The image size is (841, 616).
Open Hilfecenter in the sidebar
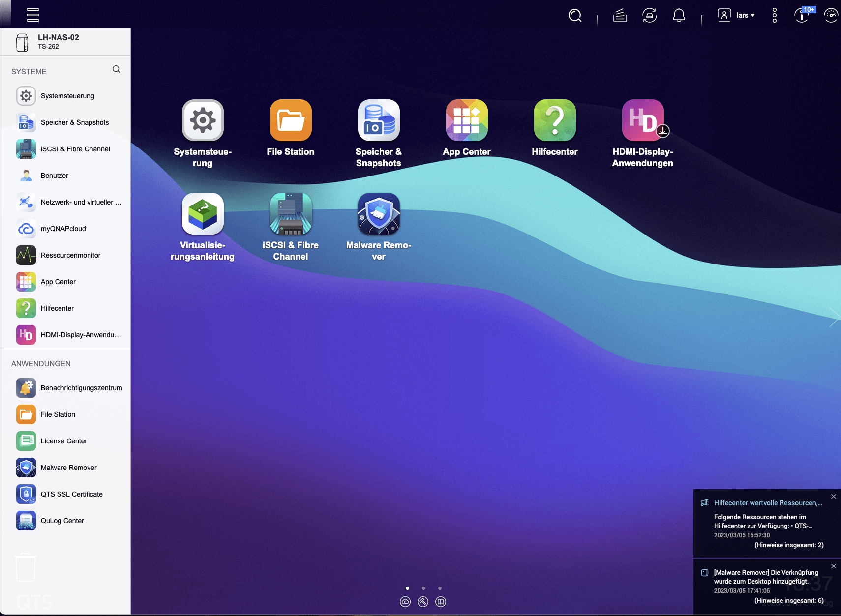pos(65,308)
